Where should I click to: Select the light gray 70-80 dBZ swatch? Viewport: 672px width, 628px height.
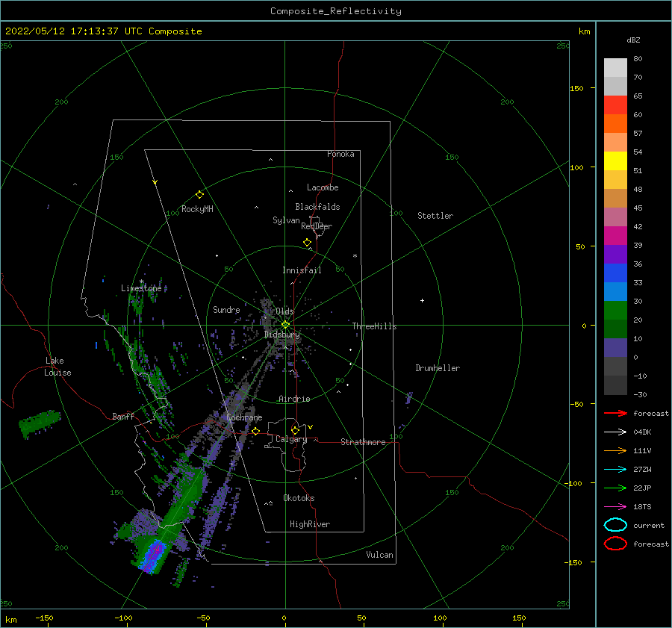tap(615, 68)
